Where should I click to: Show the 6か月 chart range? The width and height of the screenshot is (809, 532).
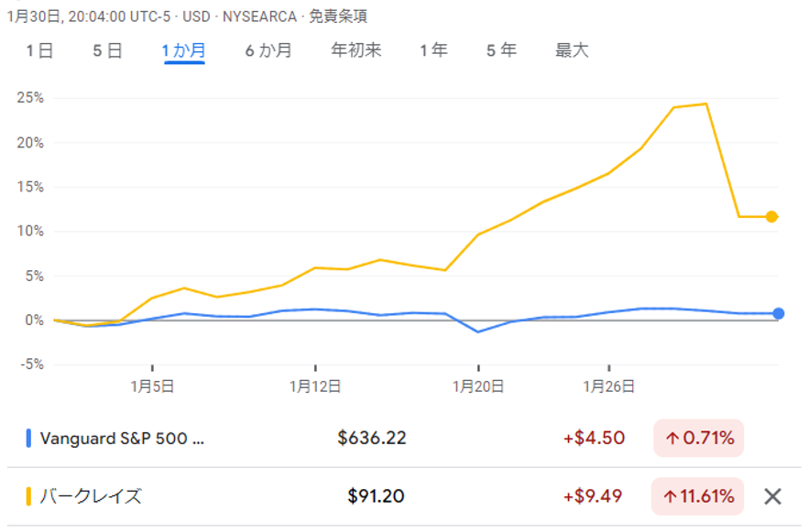tap(268, 50)
